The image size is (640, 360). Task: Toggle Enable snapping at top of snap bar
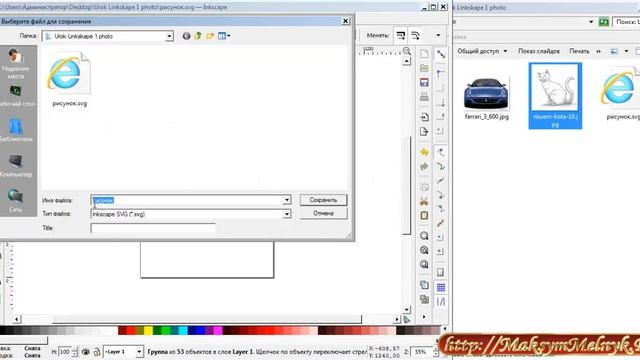441,54
